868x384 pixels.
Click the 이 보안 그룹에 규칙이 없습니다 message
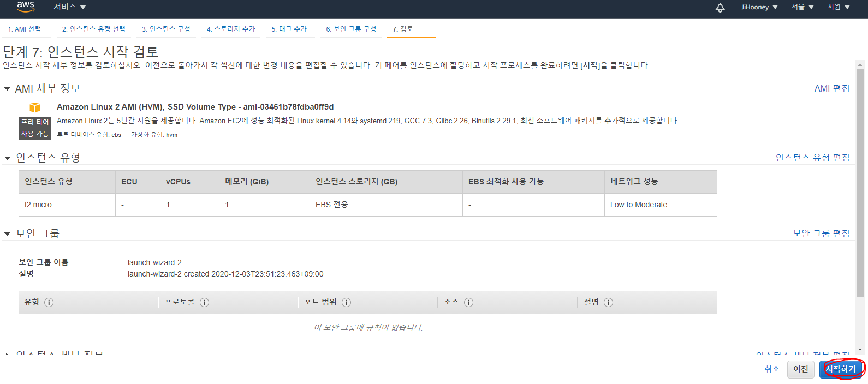(x=368, y=327)
